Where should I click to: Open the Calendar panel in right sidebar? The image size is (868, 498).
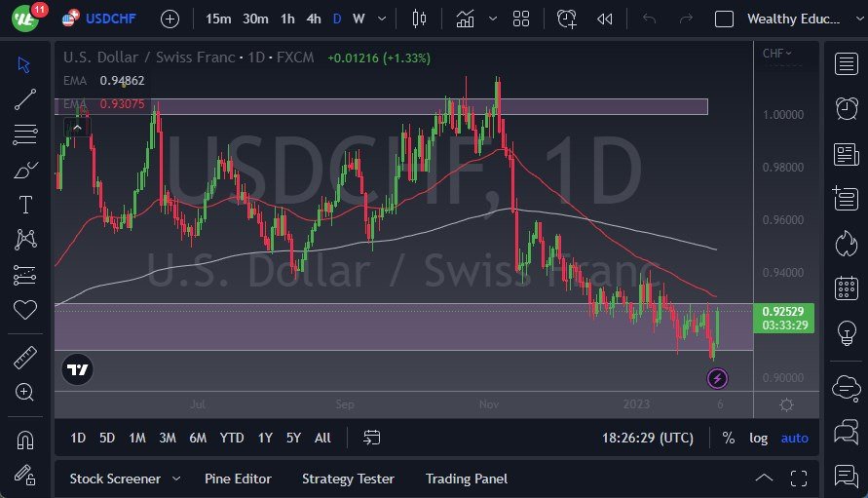pyautogui.click(x=846, y=288)
